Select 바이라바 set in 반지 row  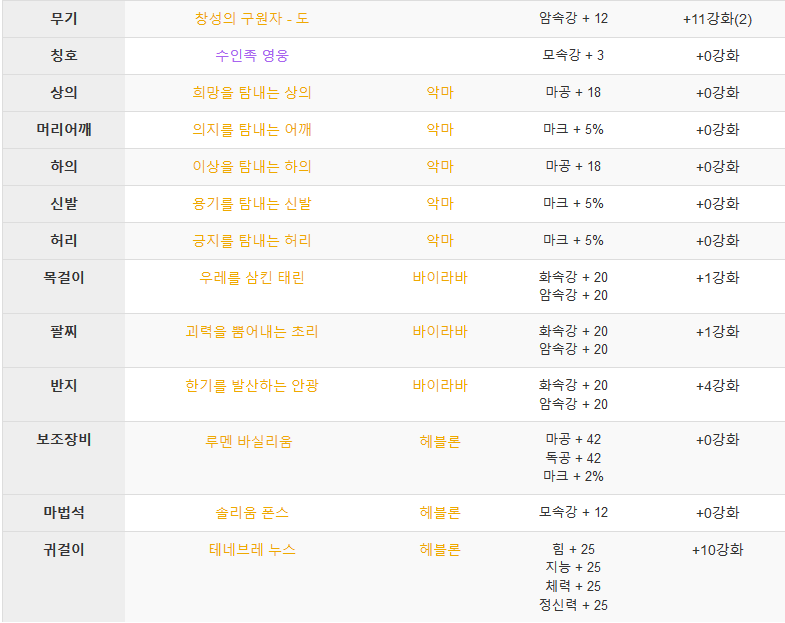[440, 386]
